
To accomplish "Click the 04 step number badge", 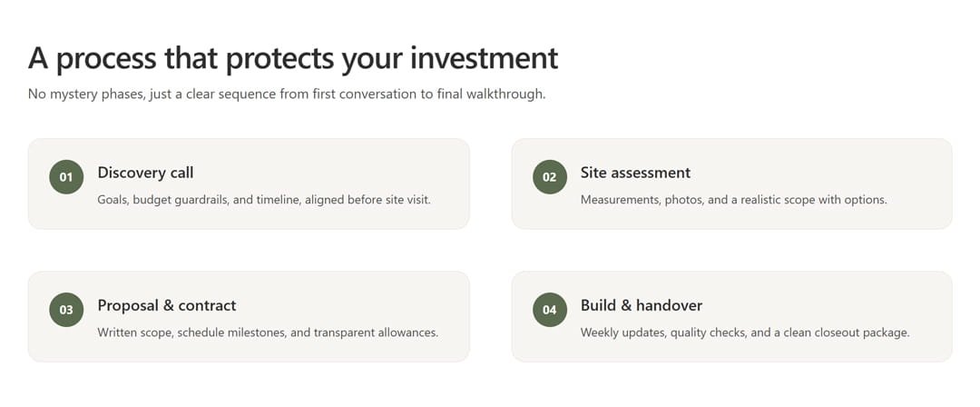I will (549, 310).
